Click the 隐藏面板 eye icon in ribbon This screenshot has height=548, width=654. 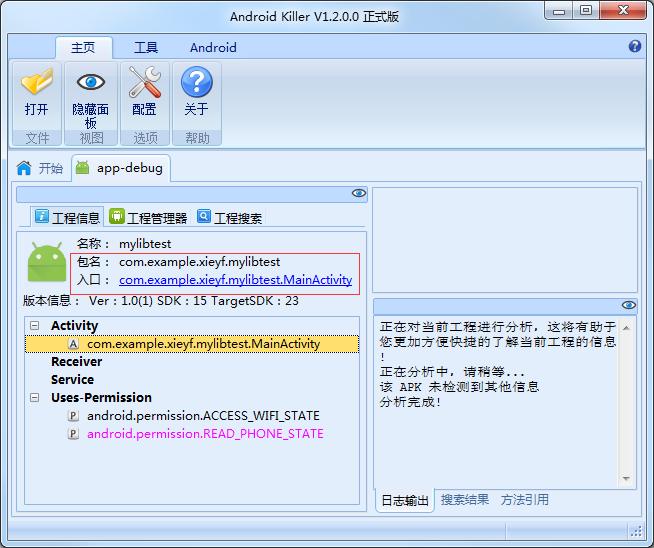pyautogui.click(x=91, y=82)
